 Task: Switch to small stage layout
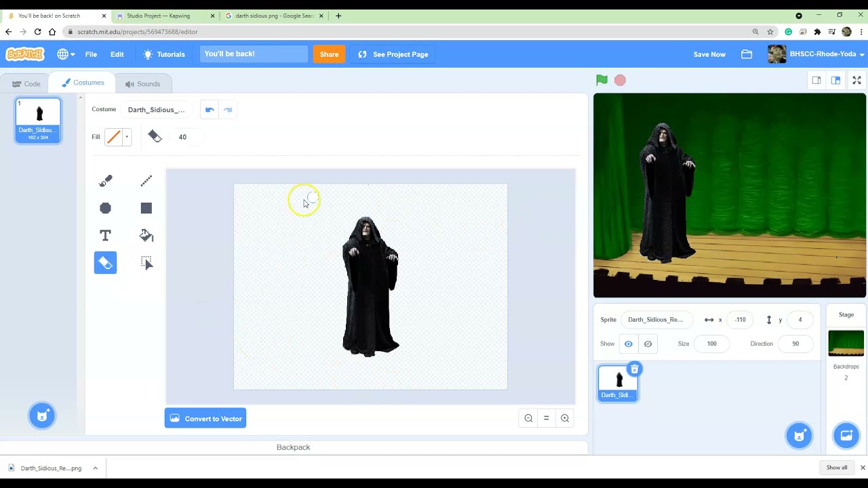[x=816, y=80]
